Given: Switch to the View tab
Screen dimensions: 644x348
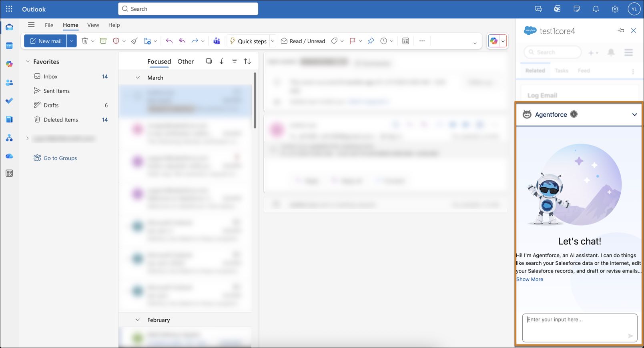Looking at the screenshot, I should point(93,25).
